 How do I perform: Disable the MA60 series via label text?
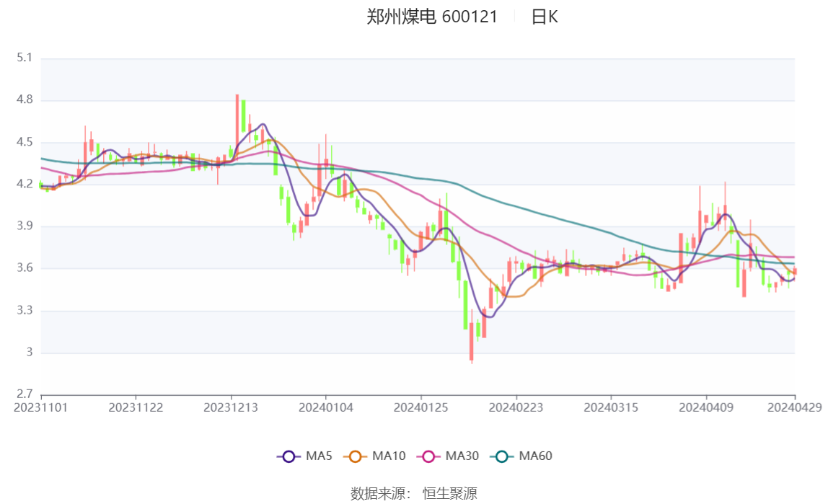pos(536,456)
